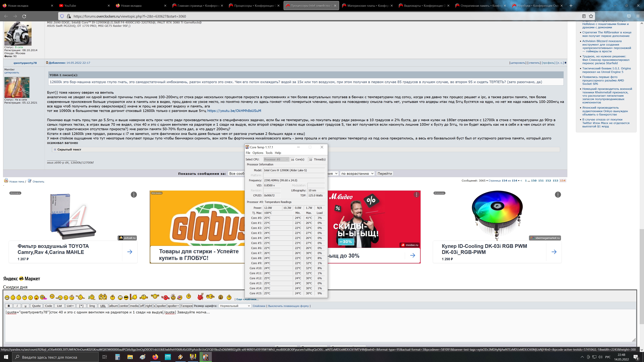Open reader view icon in address bar
The height and width of the screenshot is (362, 644).
[584, 16]
